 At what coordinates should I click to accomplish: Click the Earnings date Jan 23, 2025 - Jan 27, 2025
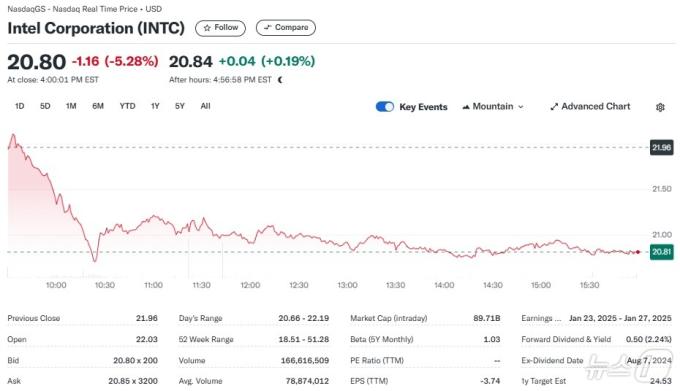tap(620, 318)
